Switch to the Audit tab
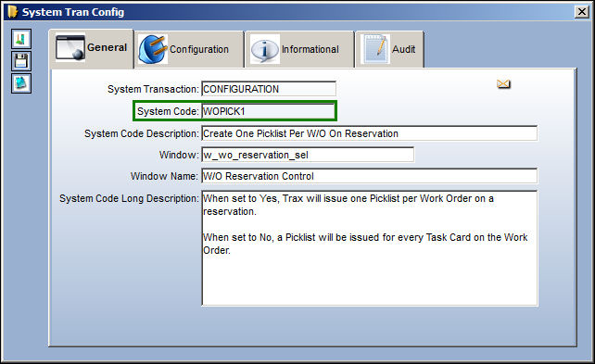 389,49
